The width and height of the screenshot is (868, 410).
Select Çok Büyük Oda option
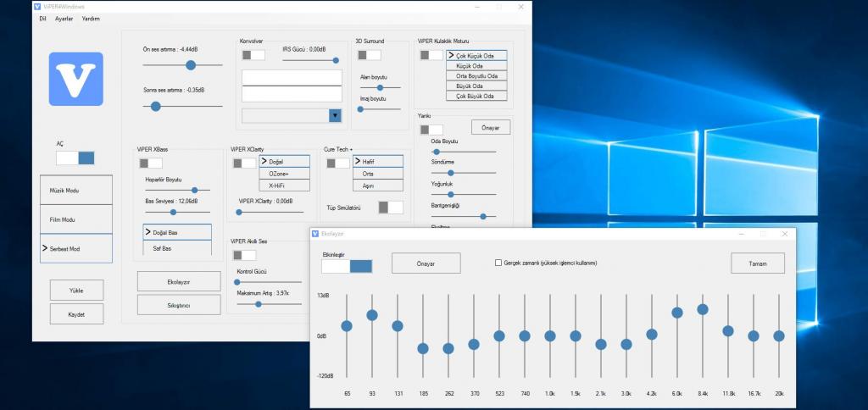pos(476,96)
